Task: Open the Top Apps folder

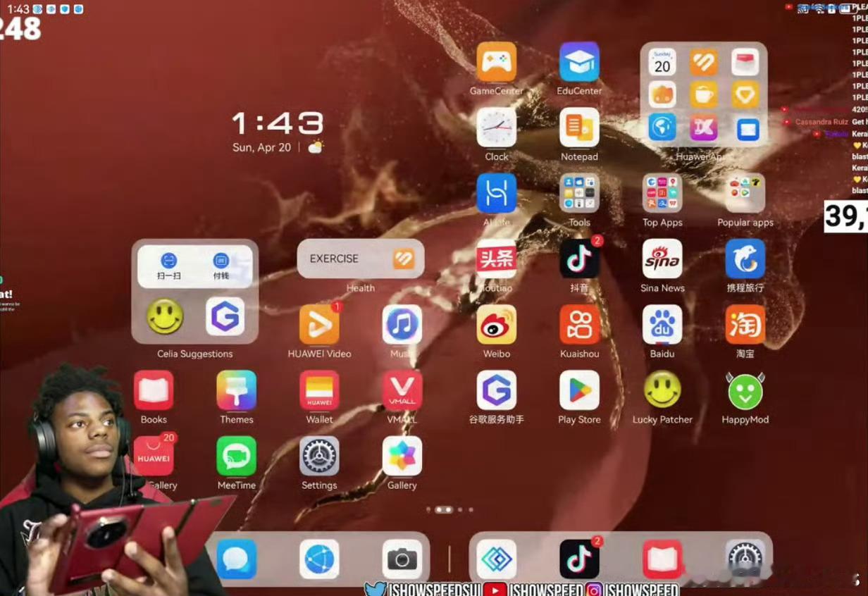Action: coord(662,193)
